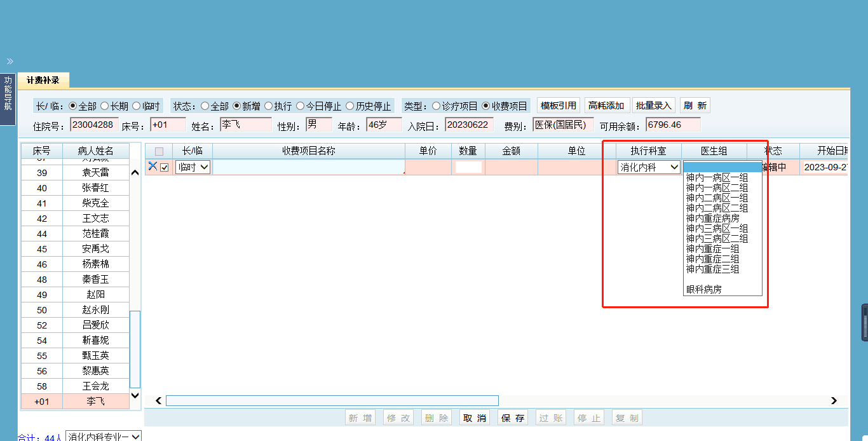Select the blank highlighted option in doctor group list
Screen dimensions: 868x441
pos(722,167)
